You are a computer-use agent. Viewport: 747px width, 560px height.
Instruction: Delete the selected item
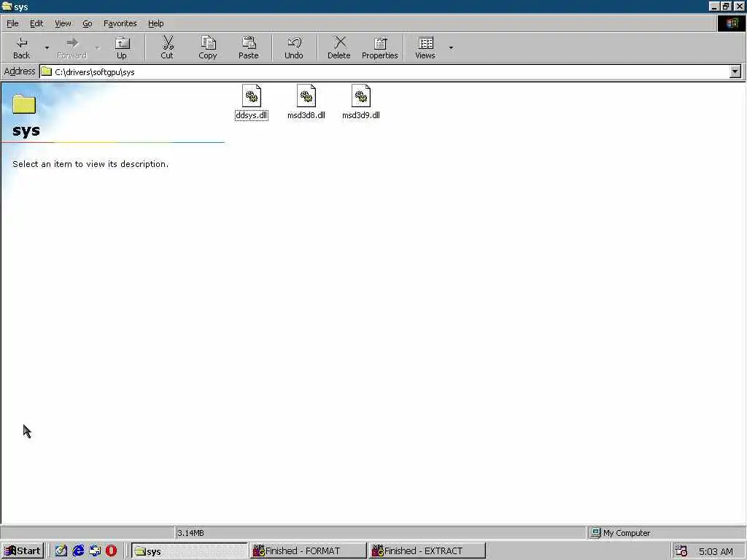[x=338, y=47]
